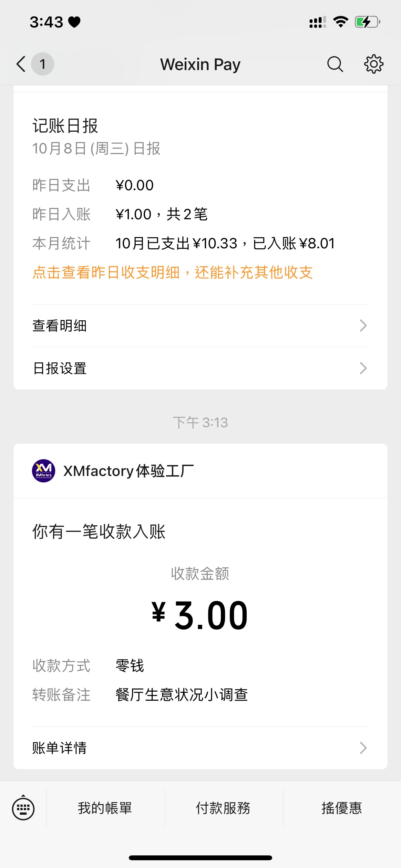Open 我的帳單 bottom menu

tap(105, 808)
